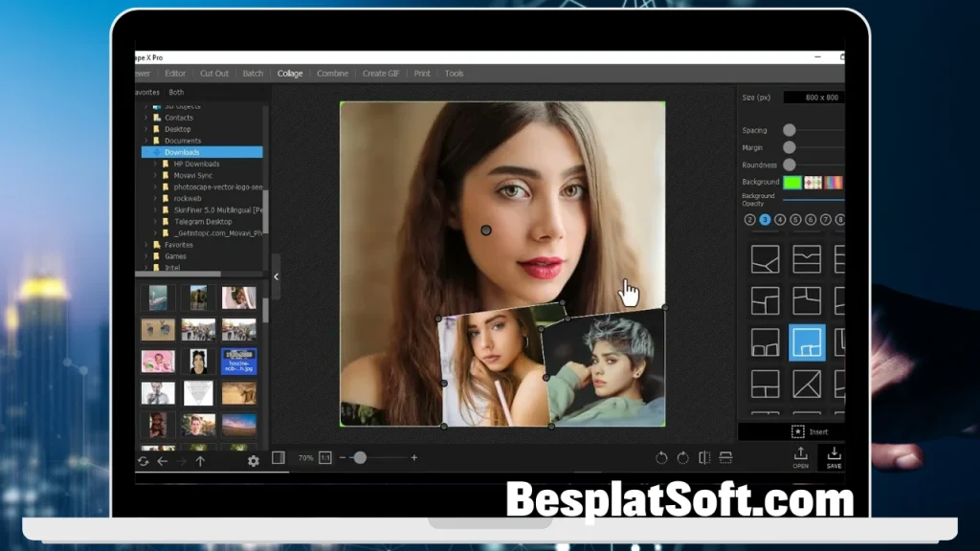
Task: Go up one folder level
Action: click(200, 461)
